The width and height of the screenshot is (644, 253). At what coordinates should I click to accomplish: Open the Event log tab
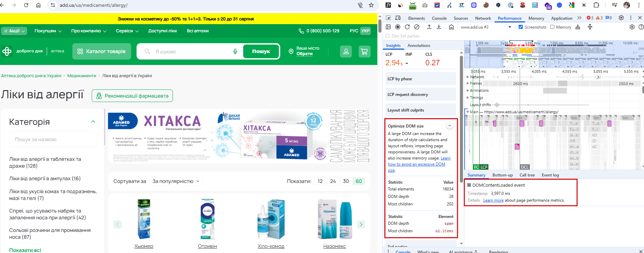coord(550,175)
